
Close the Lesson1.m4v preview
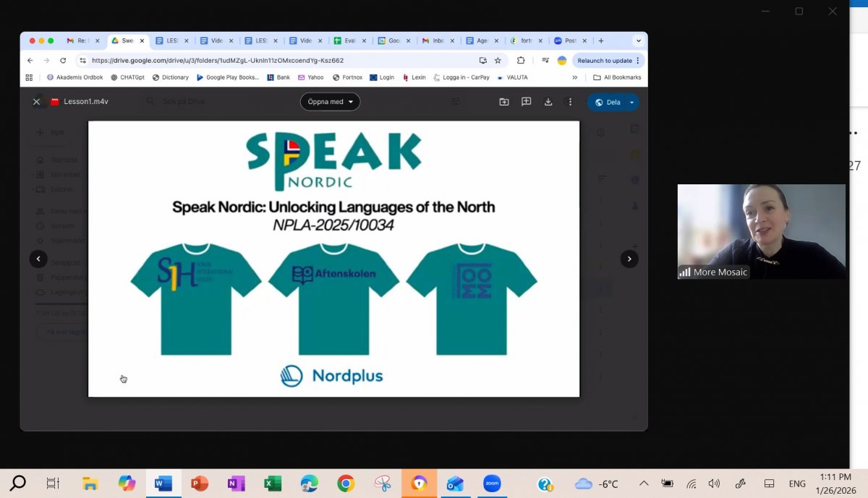point(36,102)
